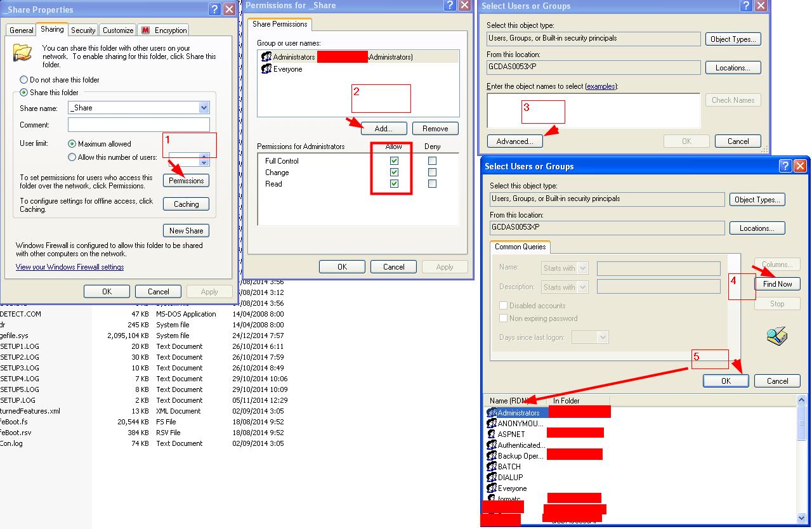Toggle Deny checkbox for Change permission
This screenshot has width=812, height=529.
[x=432, y=173]
